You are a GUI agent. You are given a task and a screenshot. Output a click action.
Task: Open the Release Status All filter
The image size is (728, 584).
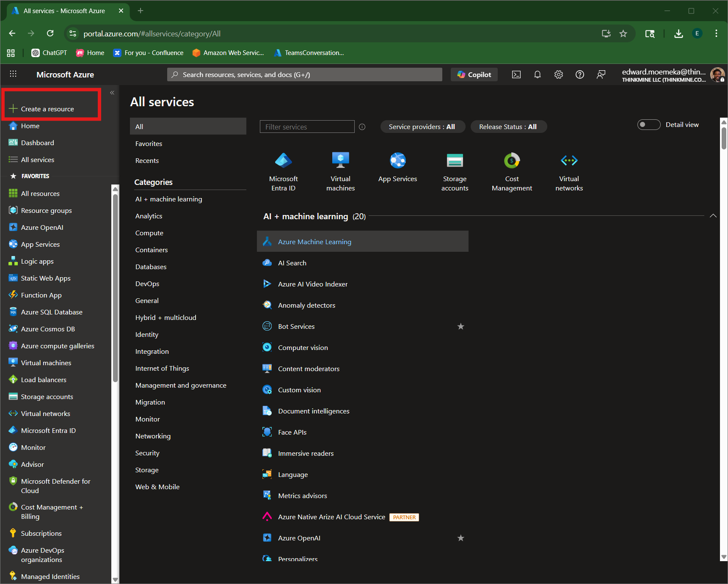[x=508, y=126]
